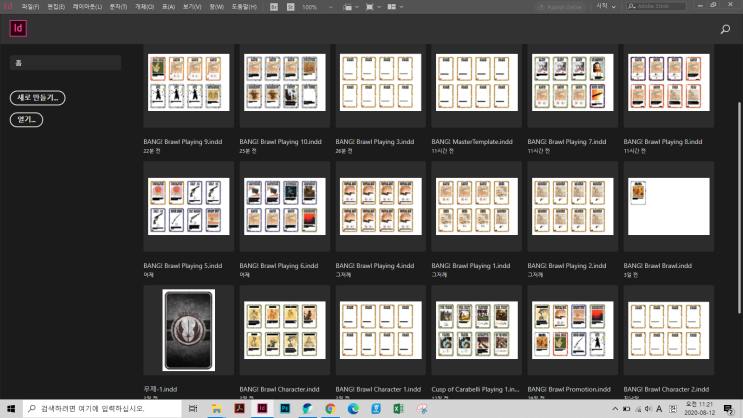Show hidden system tray icons
Image resolution: width=743 pixels, height=418 pixels.
pos(615,409)
